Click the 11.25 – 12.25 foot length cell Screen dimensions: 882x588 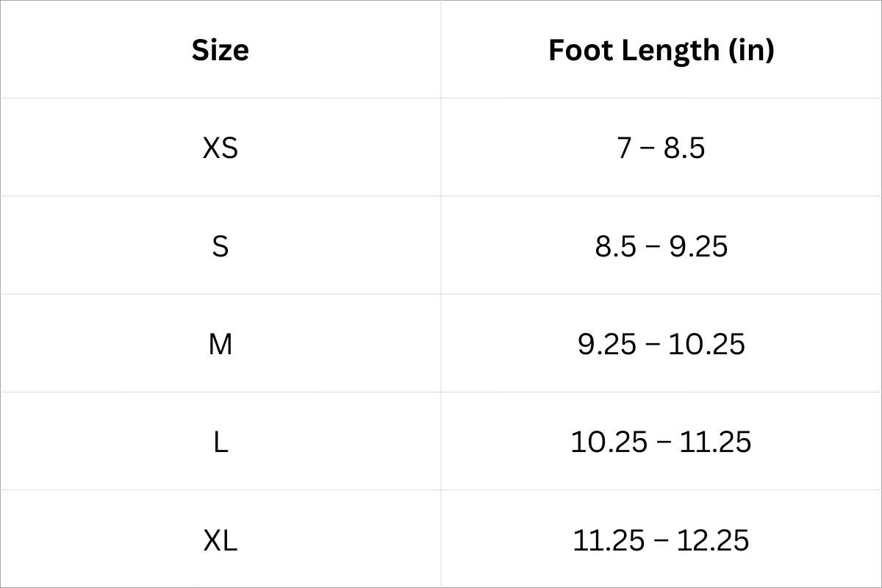tap(661, 540)
